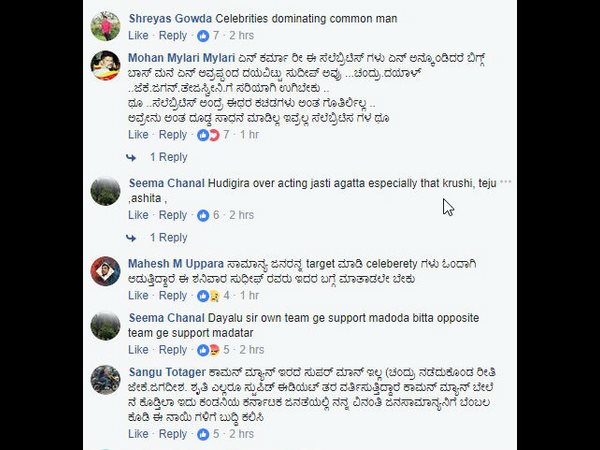Reply to Seema Chanal's Dayalu sir comment
This screenshot has height=450, width=600.
pyautogui.click(x=173, y=350)
